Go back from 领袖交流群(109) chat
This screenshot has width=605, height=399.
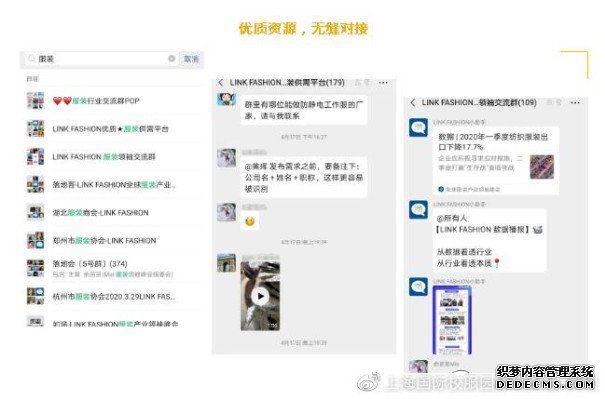(413, 103)
